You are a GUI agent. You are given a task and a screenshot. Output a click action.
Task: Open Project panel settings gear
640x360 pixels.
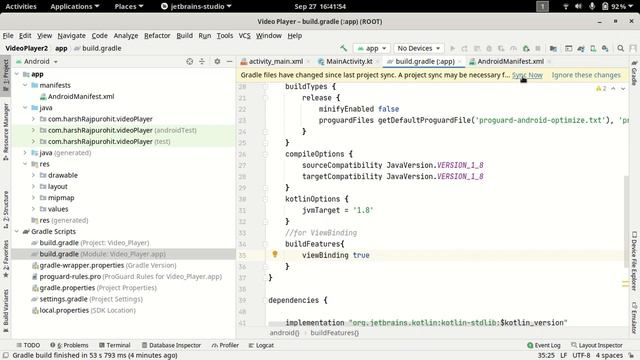(217, 61)
